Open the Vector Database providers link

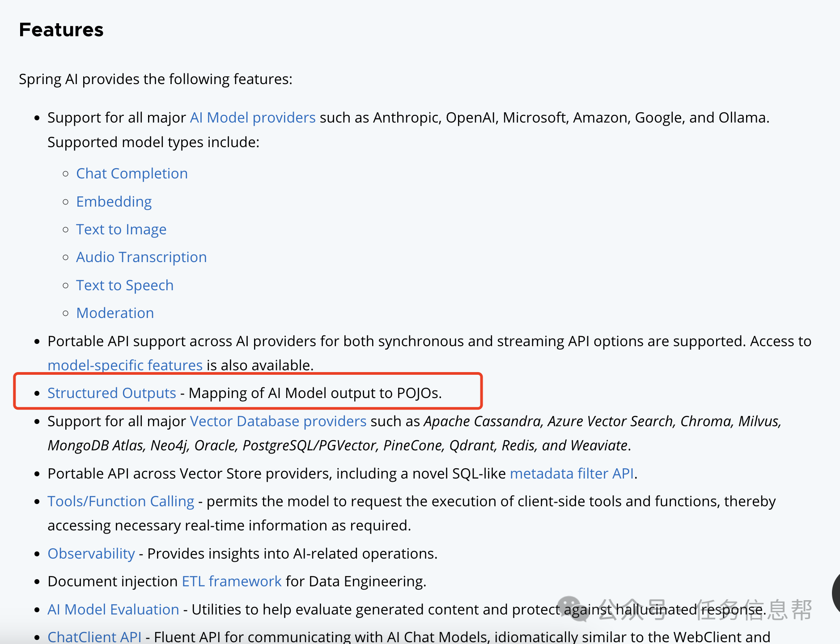pos(278,421)
